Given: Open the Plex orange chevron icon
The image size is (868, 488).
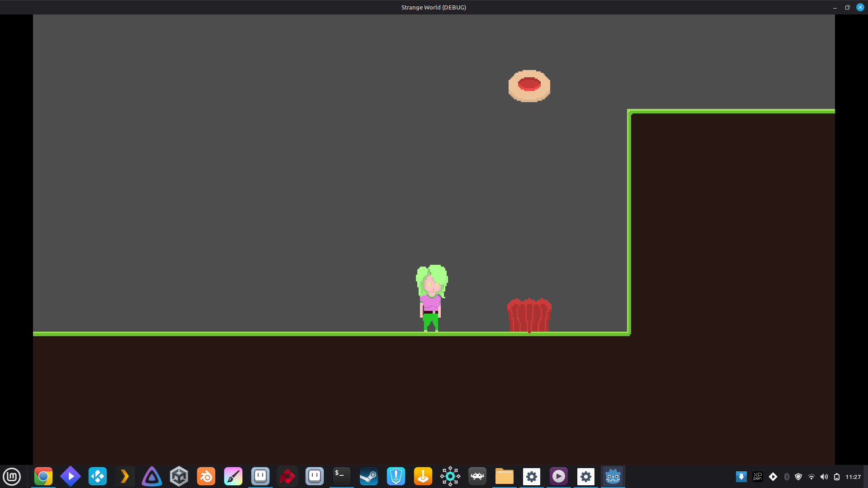Looking at the screenshot, I should point(125,476).
